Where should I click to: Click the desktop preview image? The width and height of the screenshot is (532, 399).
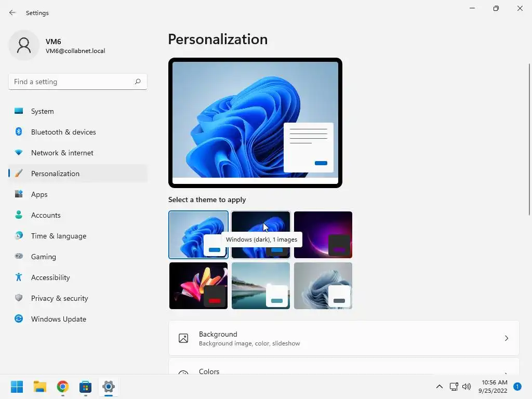pyautogui.click(x=255, y=123)
